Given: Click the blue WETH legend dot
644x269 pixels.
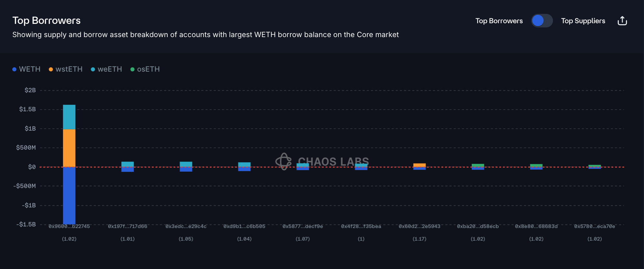Looking at the screenshot, I should (14, 69).
